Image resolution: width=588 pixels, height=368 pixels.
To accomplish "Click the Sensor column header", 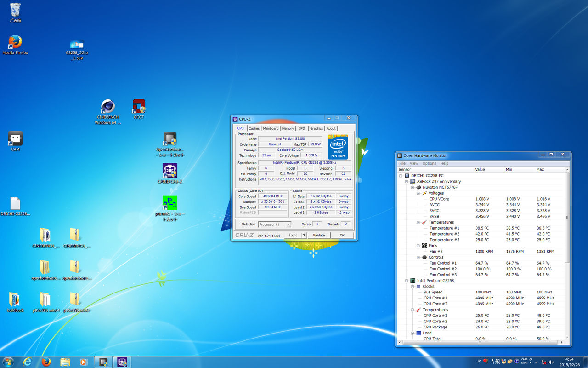I will tap(435, 170).
